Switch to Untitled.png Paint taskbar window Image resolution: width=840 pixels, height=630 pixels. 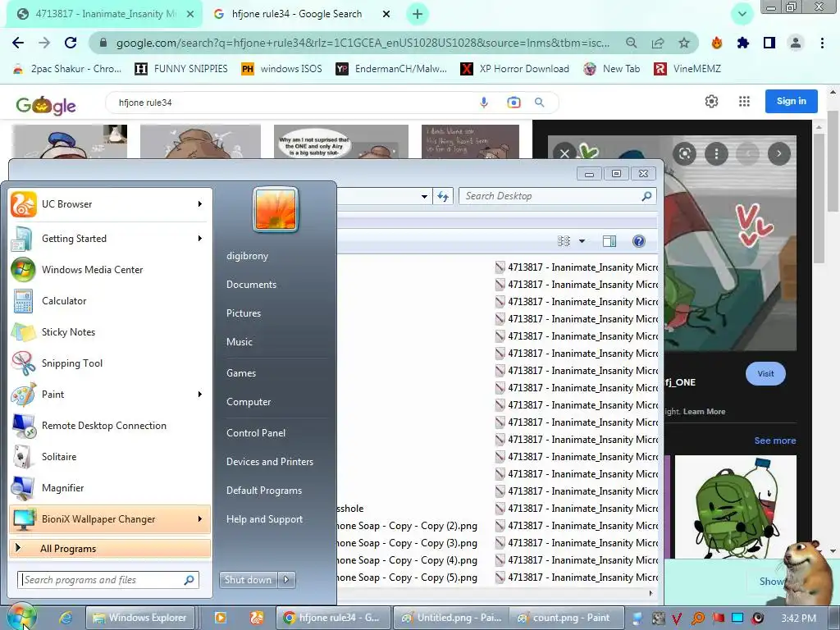tap(451, 618)
